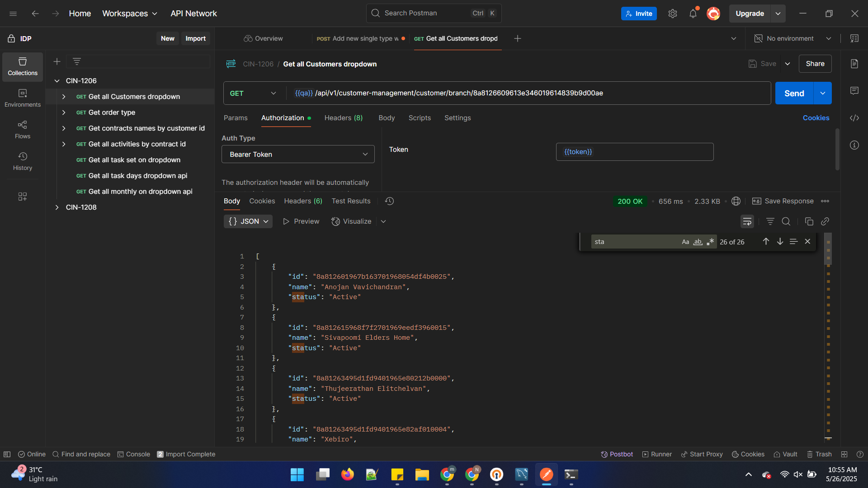Open the configure workspace sidebar grid icon
868x488 pixels.
[x=23, y=197]
